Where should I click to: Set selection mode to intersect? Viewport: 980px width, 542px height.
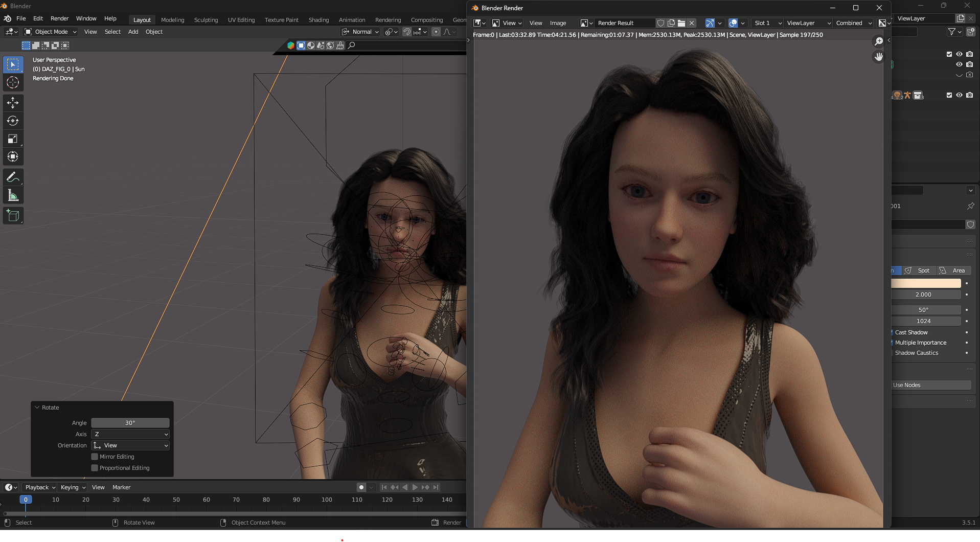(65, 46)
